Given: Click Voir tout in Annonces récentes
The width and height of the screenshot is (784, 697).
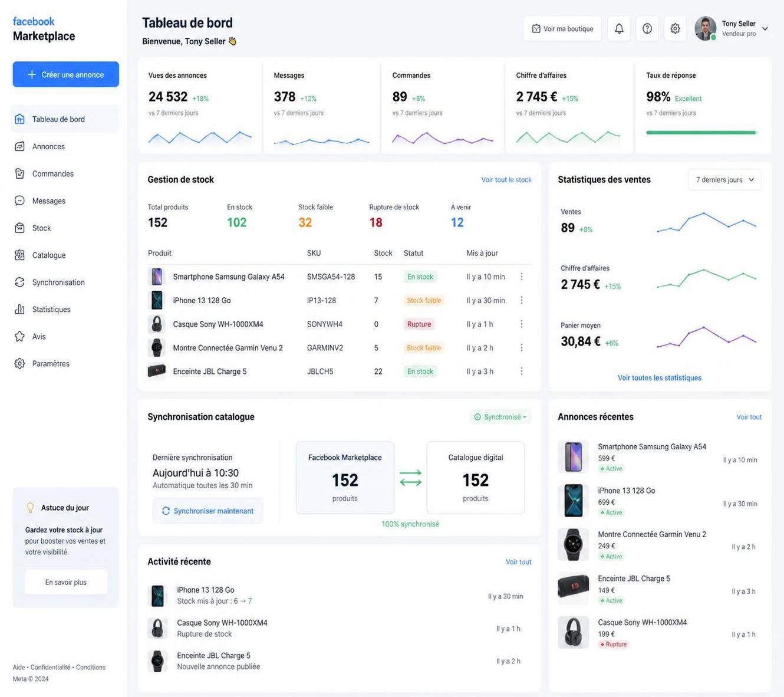Looking at the screenshot, I should (749, 417).
